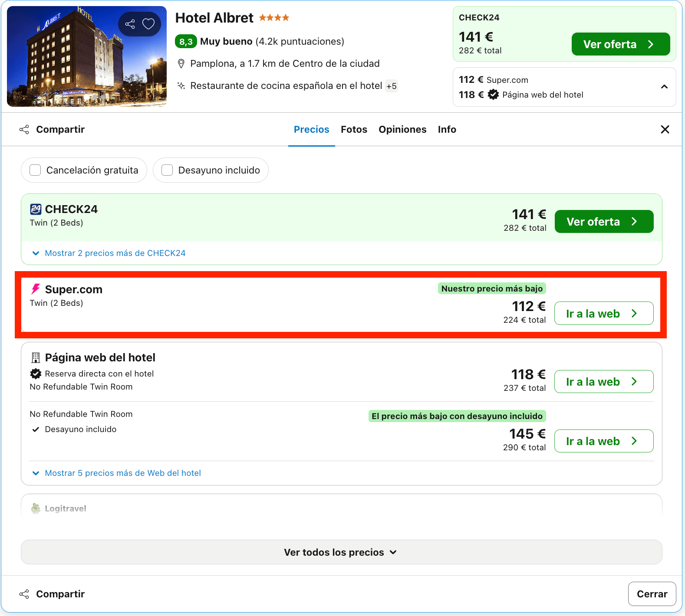Click the four-star rating icons
This screenshot has height=616, width=685.
tap(274, 18)
